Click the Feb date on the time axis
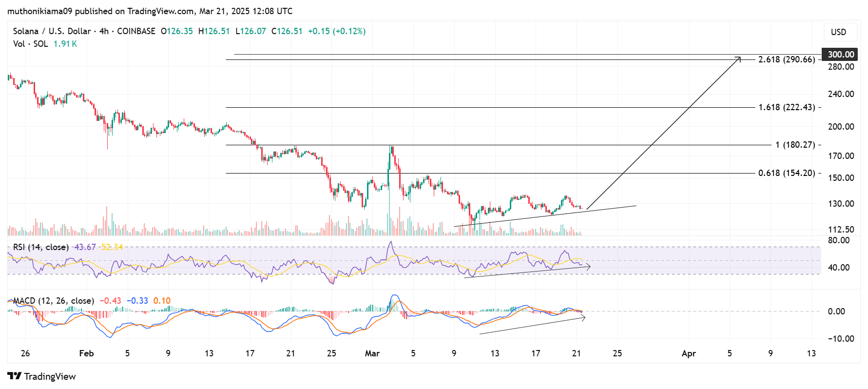This screenshot has width=868, height=389. coord(86,353)
